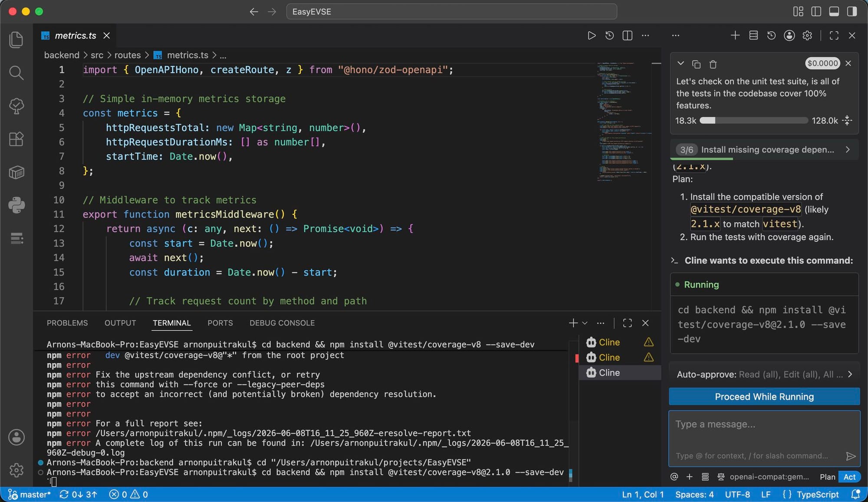This screenshot has height=502, width=868.
Task: Click routes in breadcrumb path
Action: click(127, 56)
